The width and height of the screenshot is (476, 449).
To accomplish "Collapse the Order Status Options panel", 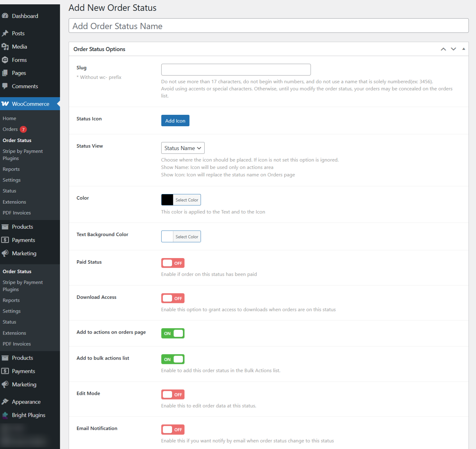I will [x=463, y=49].
